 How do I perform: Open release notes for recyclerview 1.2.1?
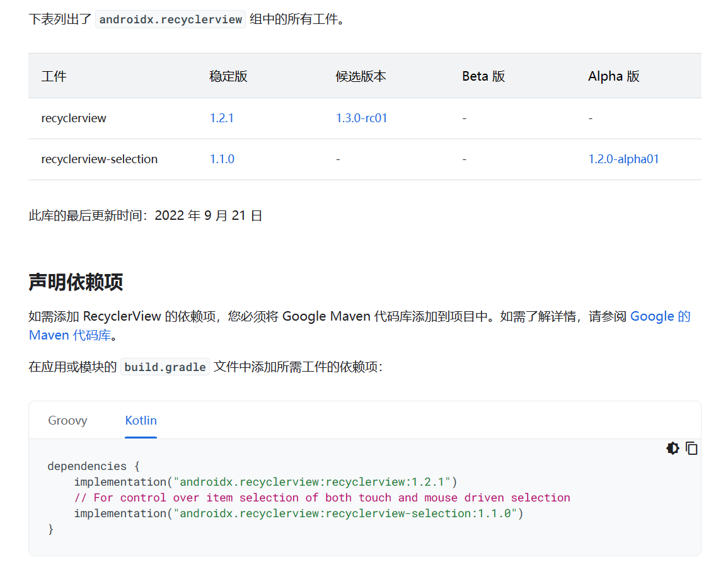pyautogui.click(x=222, y=118)
